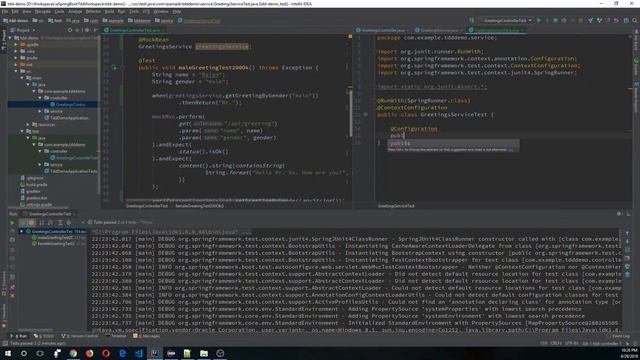Pick the 'public' autocomplete suggestion
The image size is (640, 360).
click(x=453, y=143)
